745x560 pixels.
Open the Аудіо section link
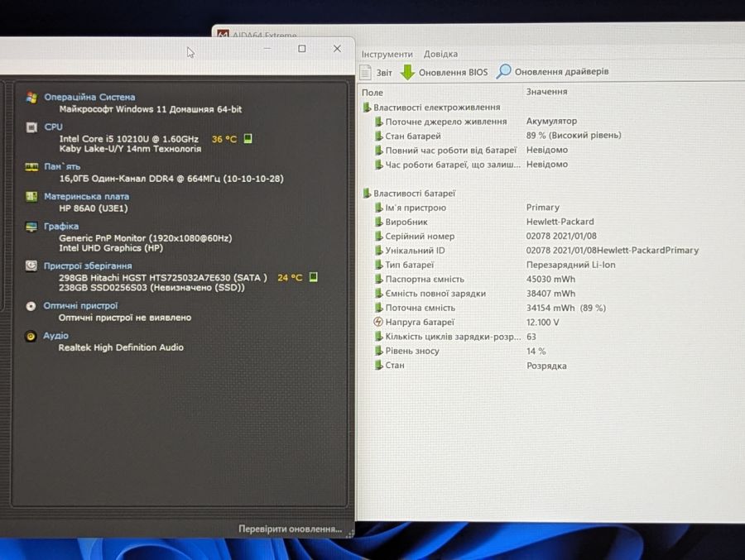pyautogui.click(x=55, y=335)
